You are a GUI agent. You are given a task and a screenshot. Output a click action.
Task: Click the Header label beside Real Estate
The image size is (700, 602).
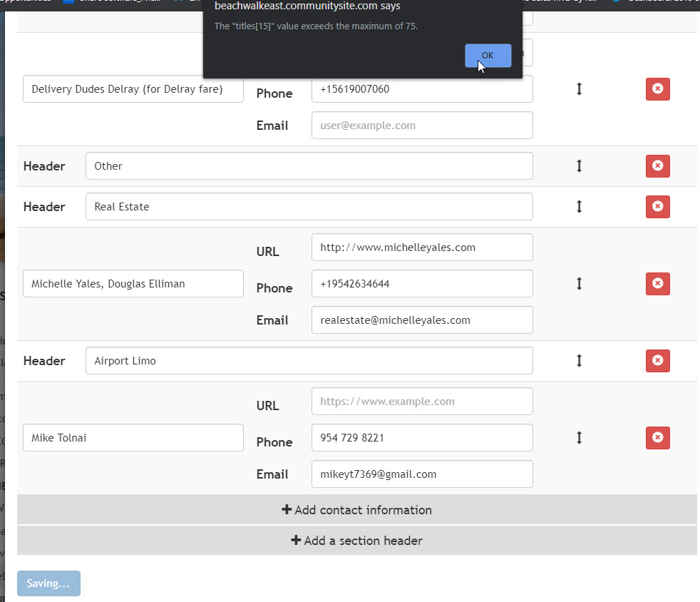[44, 207]
